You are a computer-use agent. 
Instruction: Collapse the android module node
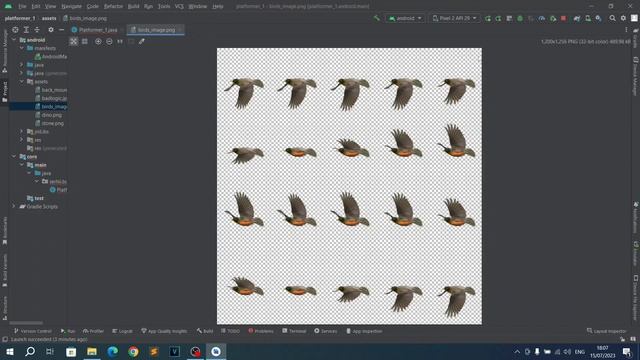coord(14,40)
